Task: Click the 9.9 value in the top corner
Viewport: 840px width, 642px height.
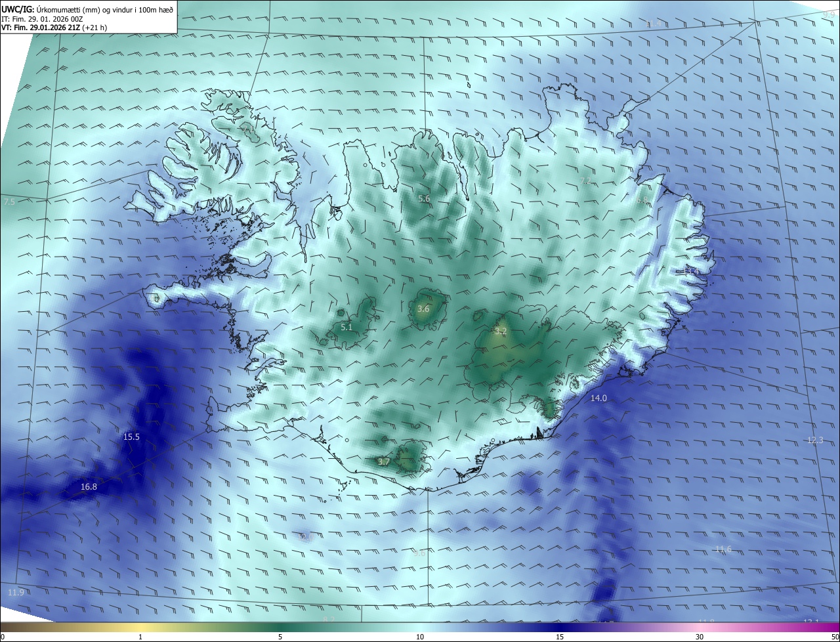Action: click(829, 14)
